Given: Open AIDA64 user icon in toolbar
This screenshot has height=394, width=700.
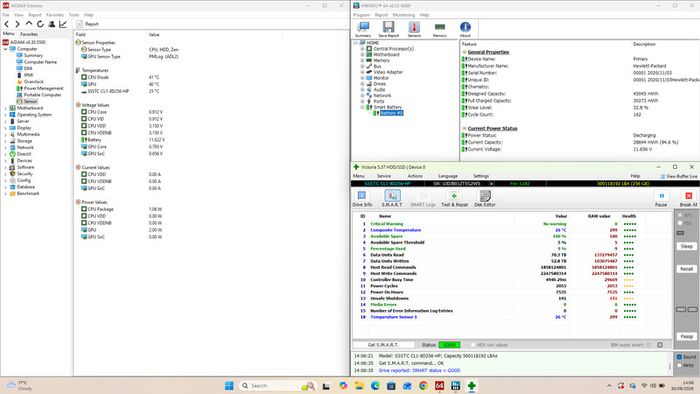Looking at the screenshot, I should tap(52, 24).
